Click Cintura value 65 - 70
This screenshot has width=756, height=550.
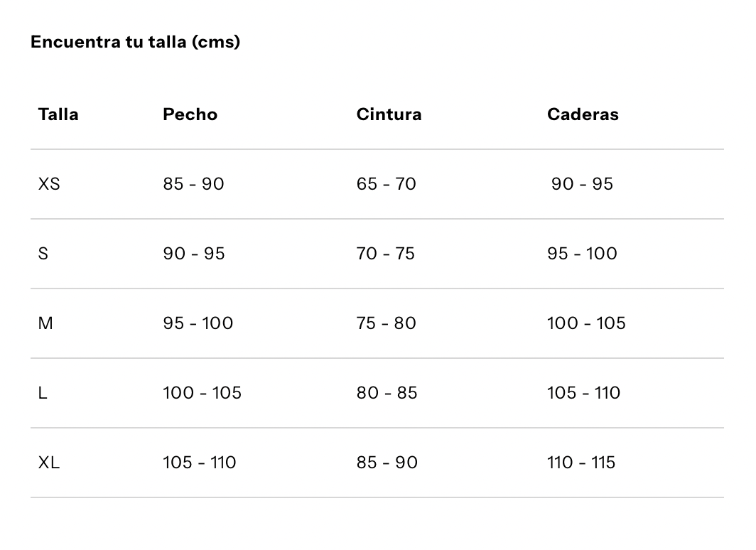[x=387, y=183]
